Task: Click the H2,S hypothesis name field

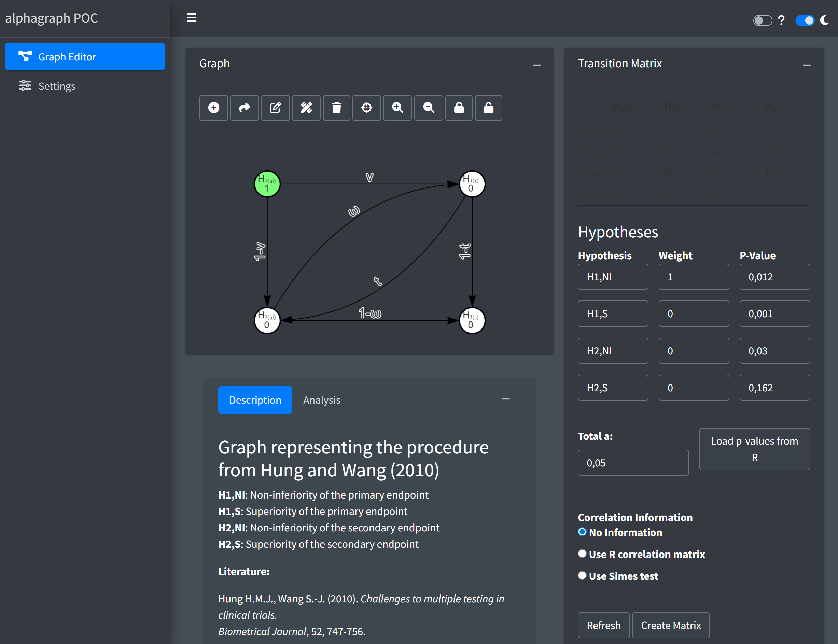Action: coord(613,388)
